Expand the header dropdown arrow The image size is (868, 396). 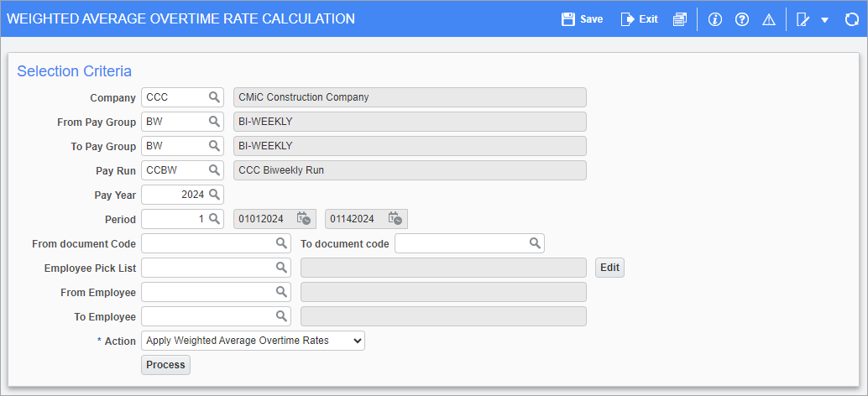[x=824, y=20]
